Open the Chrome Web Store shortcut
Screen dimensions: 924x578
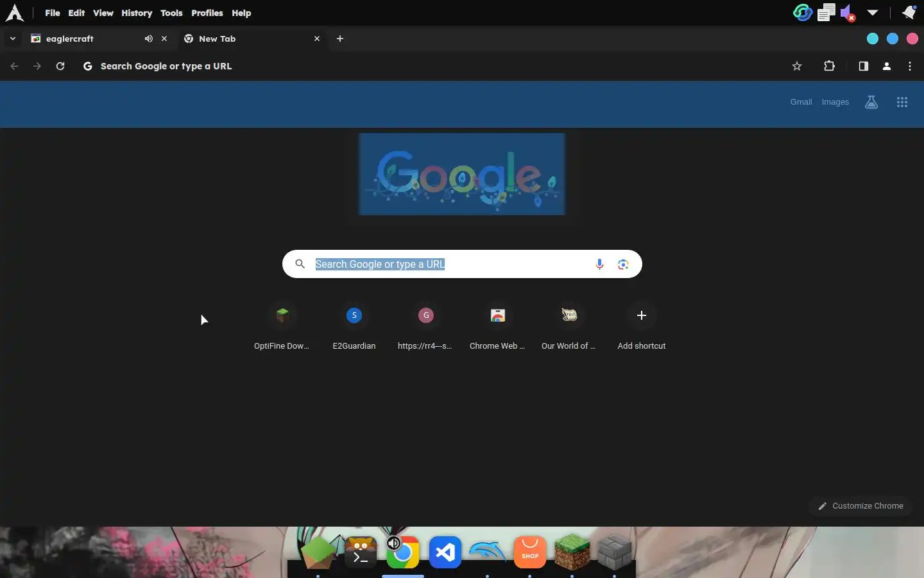tap(498, 326)
